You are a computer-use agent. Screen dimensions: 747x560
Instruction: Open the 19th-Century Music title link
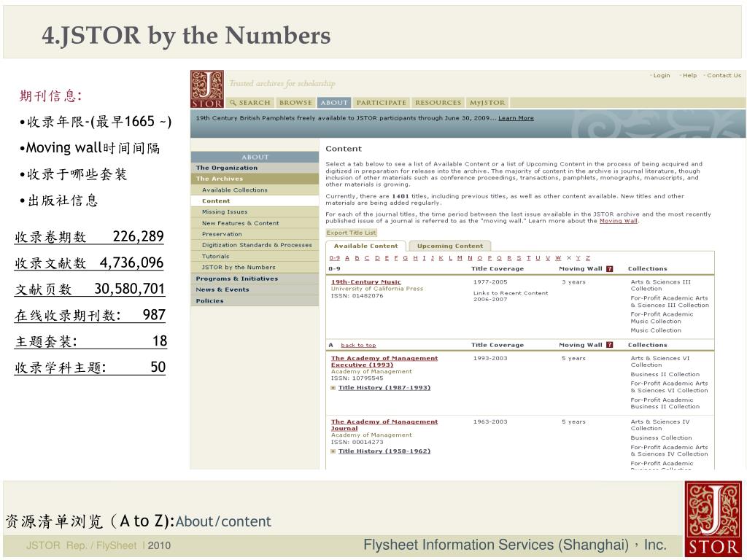(x=366, y=282)
